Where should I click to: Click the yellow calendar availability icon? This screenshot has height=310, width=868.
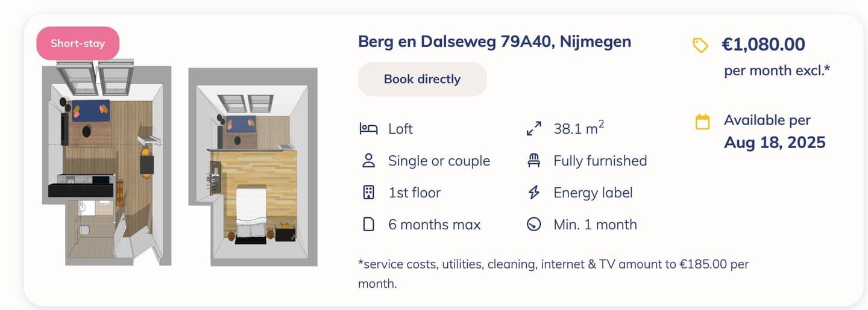[x=703, y=122]
